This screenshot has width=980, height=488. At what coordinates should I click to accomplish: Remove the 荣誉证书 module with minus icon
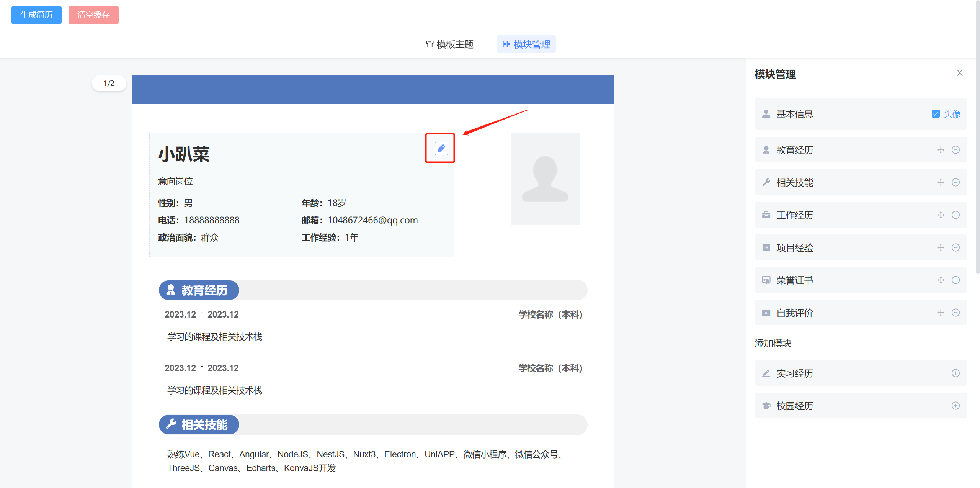tap(955, 280)
